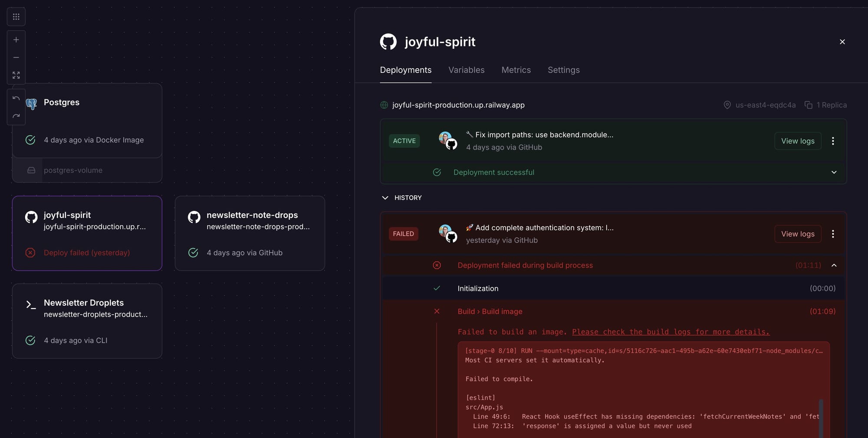Screen dimensions: 868x438
Task: Click '4 days ago via CLI' text
Action: coord(76,340)
